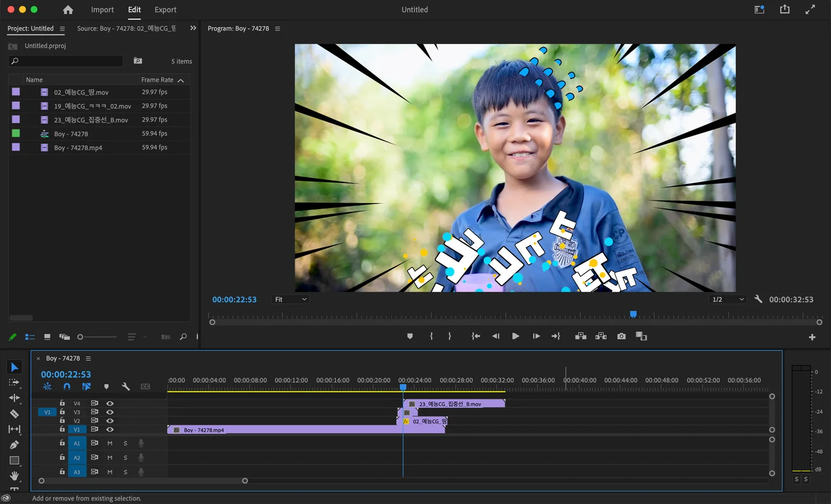Hide track V3 with eye icon
Image resolution: width=831 pixels, height=504 pixels.
[110, 412]
